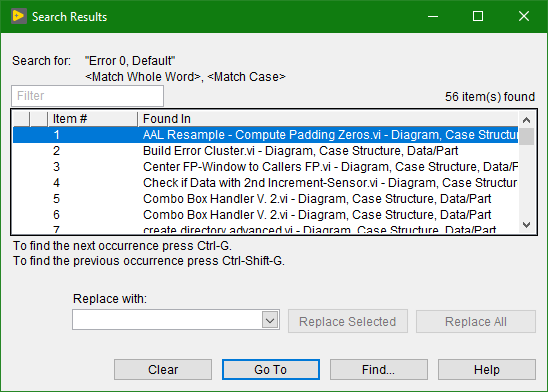The height and width of the screenshot is (392, 548).
Task: Select result 7 create directory advanced.vi
Action: tap(266, 229)
